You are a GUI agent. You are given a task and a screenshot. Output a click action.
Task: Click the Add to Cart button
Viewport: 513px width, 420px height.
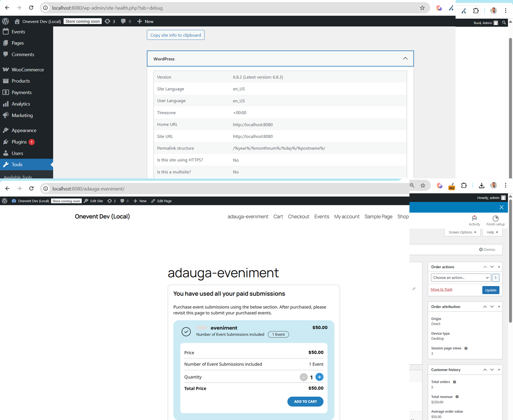[x=305, y=401]
